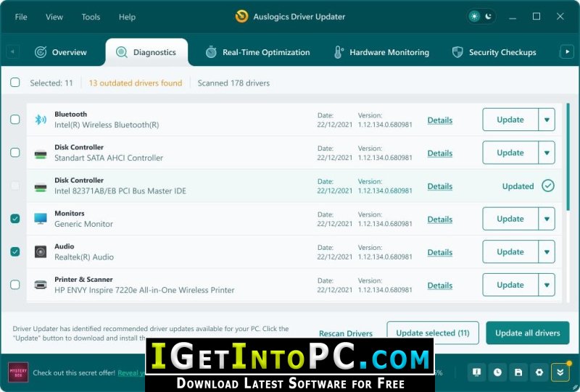The width and height of the screenshot is (580, 392).
Task: Check the HP ENVY printer checkbox
Action: [15, 285]
